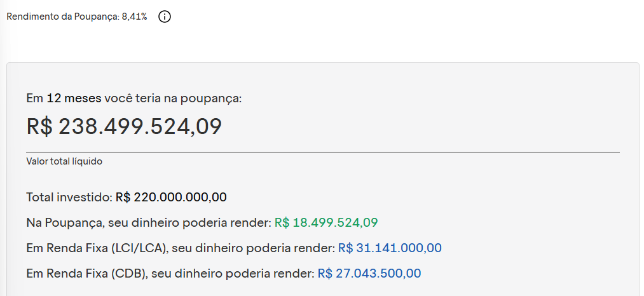Screen dimensions: 644x296
Task: Click the 'R$' symbol of the large total
Action: (40, 126)
